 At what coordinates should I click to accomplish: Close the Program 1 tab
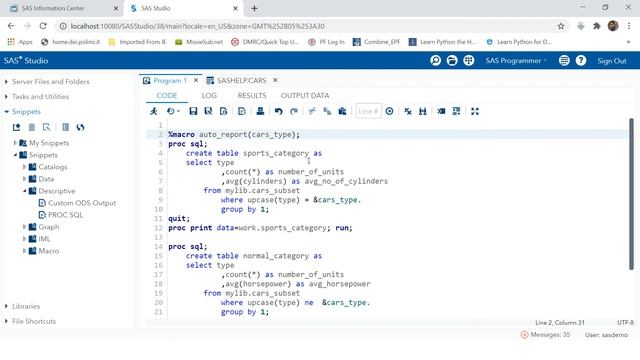pos(196,80)
